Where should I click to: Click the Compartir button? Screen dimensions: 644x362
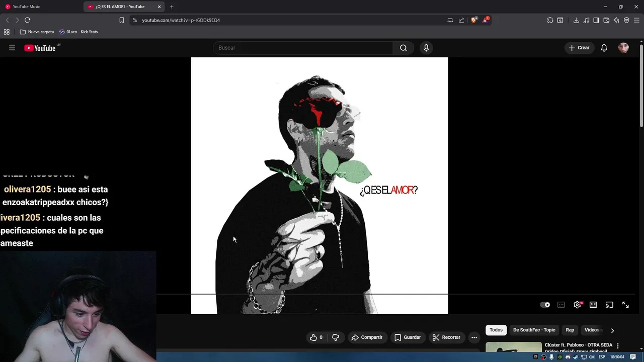coord(367,337)
